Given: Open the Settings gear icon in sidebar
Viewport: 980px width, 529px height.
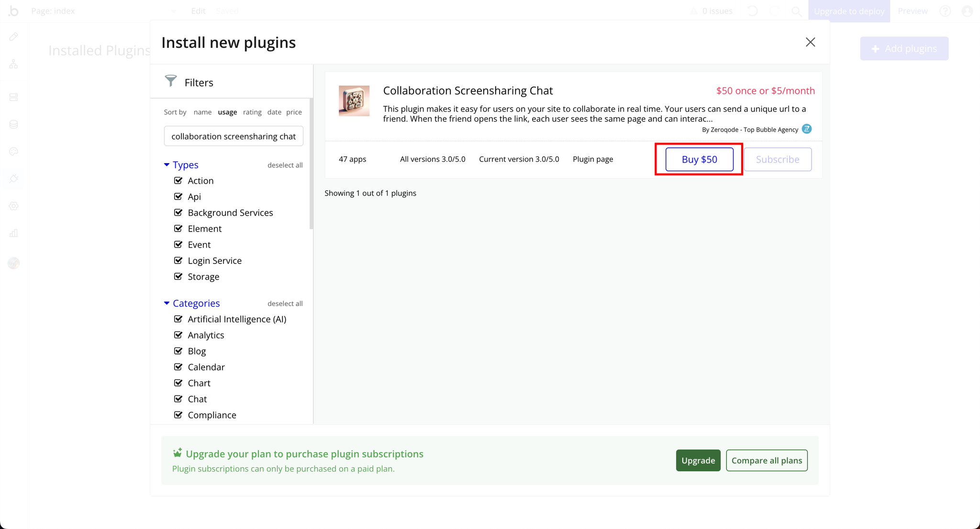Looking at the screenshot, I should 14,206.
